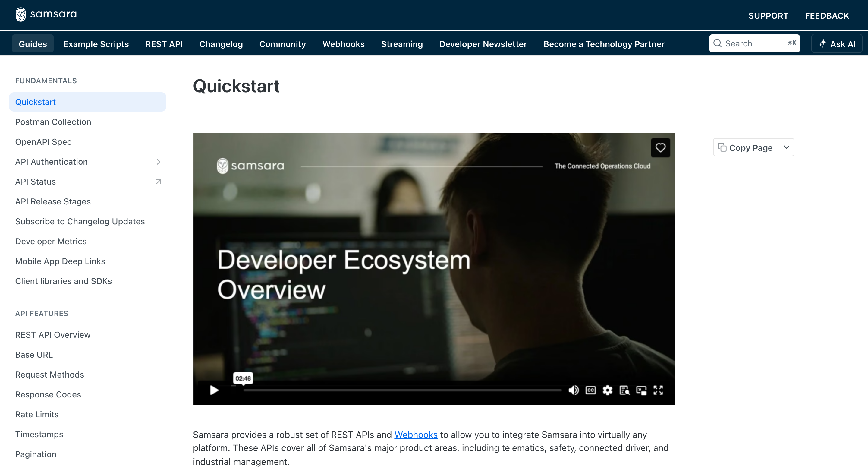Click the Copy Page button

746,147
